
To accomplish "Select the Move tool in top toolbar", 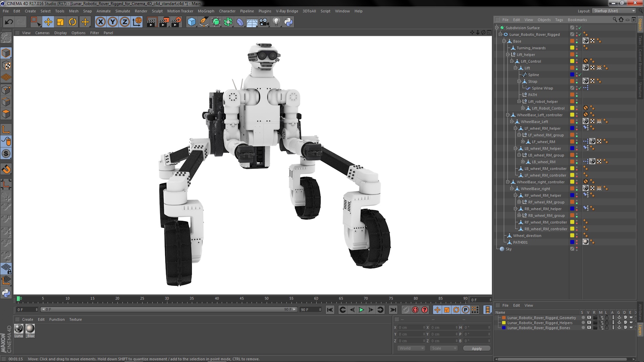I will (48, 22).
